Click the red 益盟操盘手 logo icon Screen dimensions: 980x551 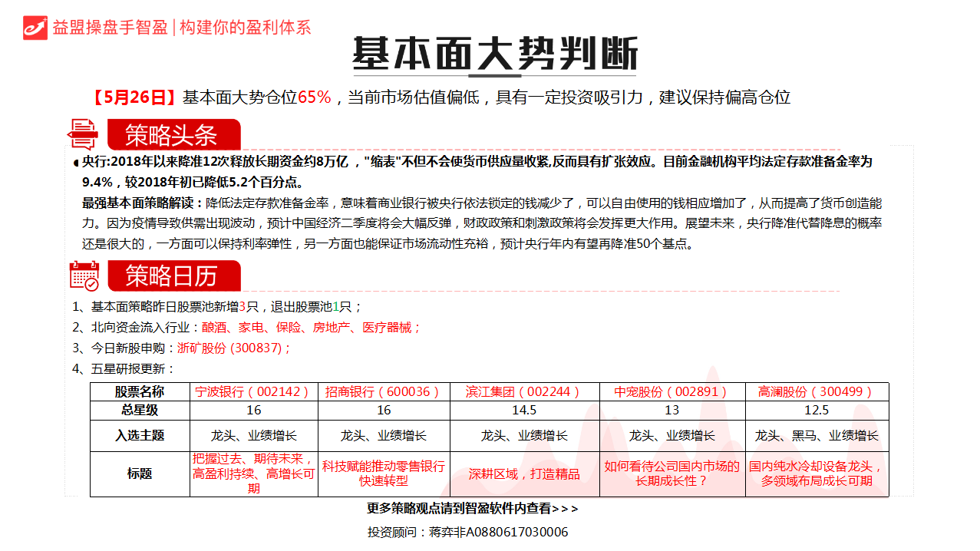(x=35, y=27)
